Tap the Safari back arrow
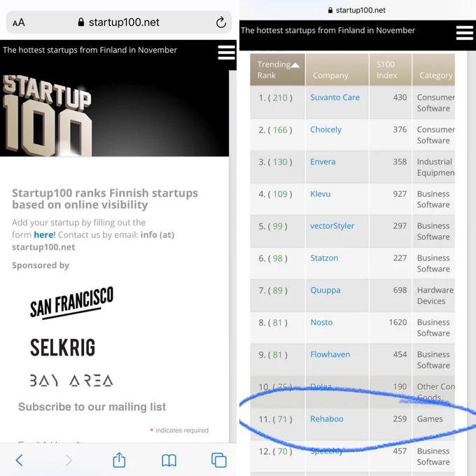 [19, 460]
